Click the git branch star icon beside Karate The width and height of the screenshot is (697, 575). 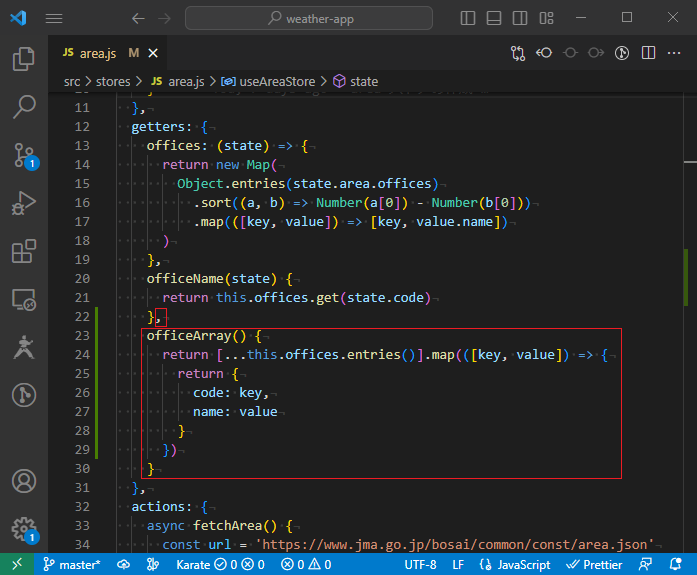152,564
